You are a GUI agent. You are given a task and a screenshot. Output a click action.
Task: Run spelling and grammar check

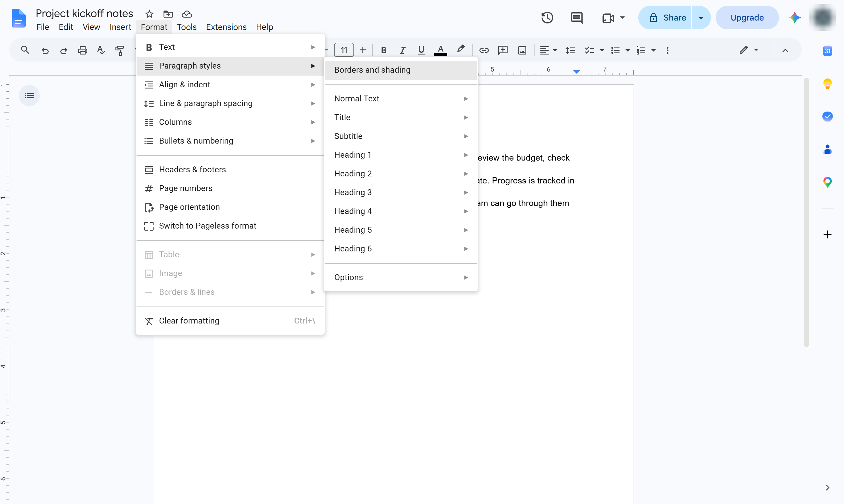(x=101, y=50)
